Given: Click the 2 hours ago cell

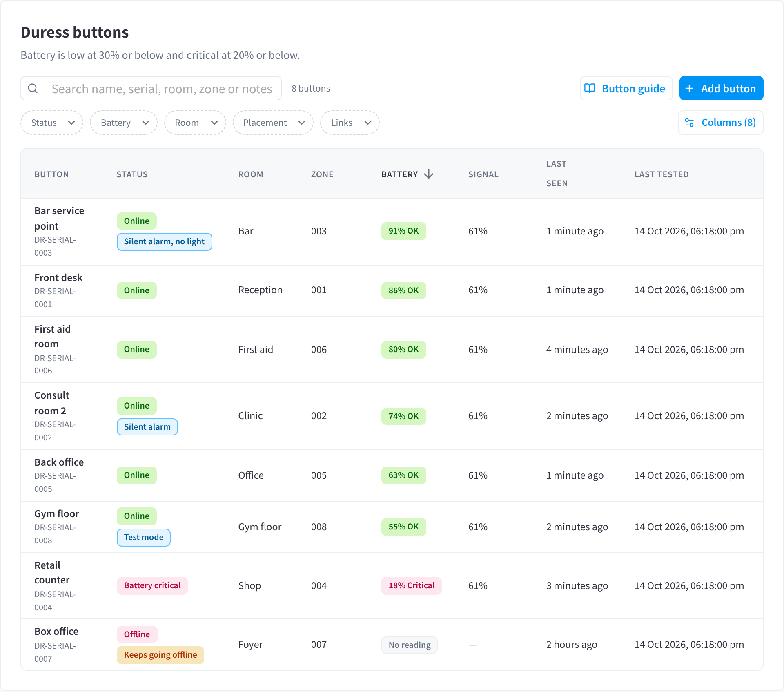Looking at the screenshot, I should pyautogui.click(x=572, y=645).
